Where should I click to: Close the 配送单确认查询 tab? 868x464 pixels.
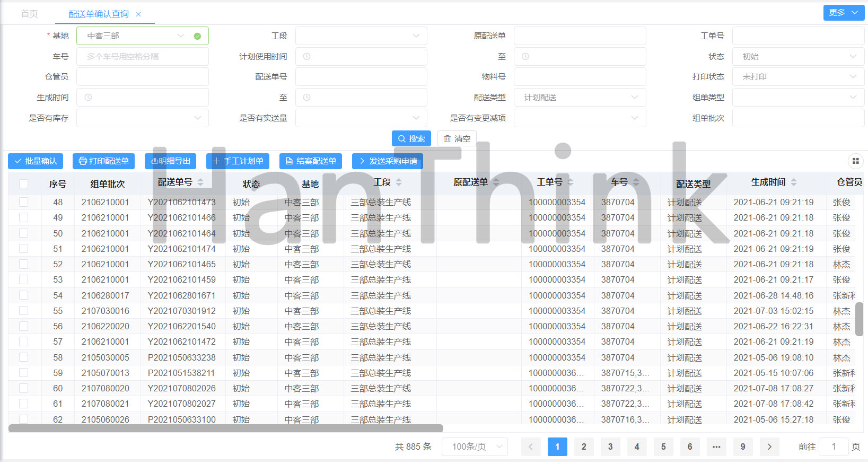[138, 14]
